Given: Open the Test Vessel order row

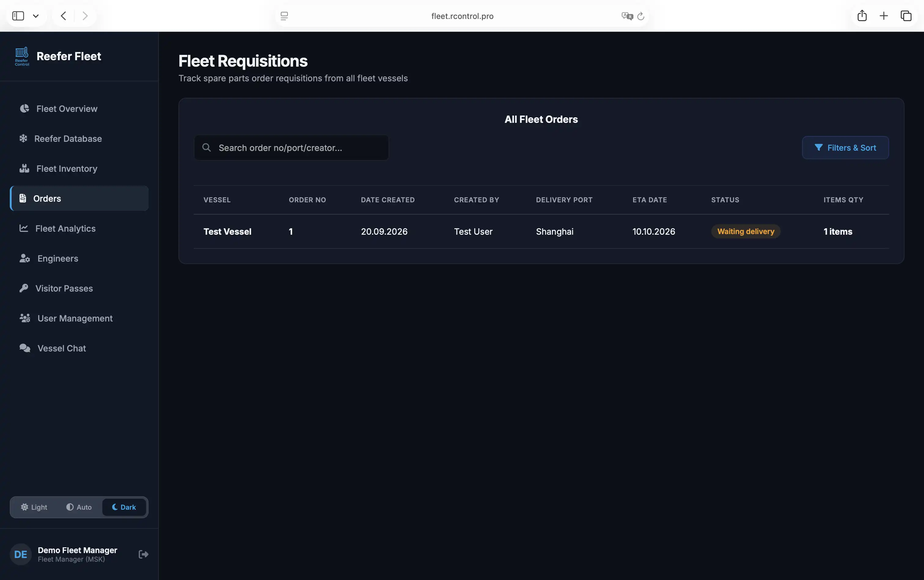Looking at the screenshot, I should (541, 231).
